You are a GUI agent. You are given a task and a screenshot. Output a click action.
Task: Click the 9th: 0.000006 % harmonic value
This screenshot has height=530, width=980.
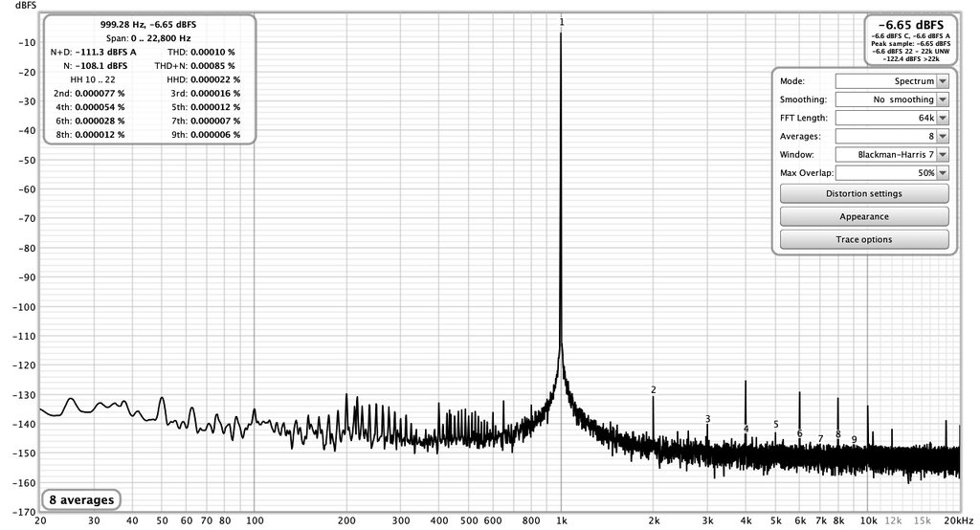tap(206, 134)
